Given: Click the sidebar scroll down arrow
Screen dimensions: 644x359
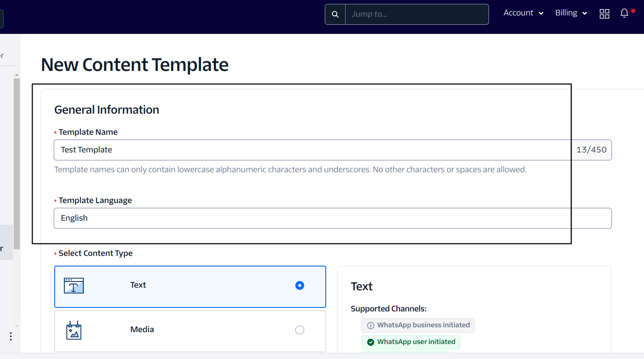Looking at the screenshot, I should 17,326.
